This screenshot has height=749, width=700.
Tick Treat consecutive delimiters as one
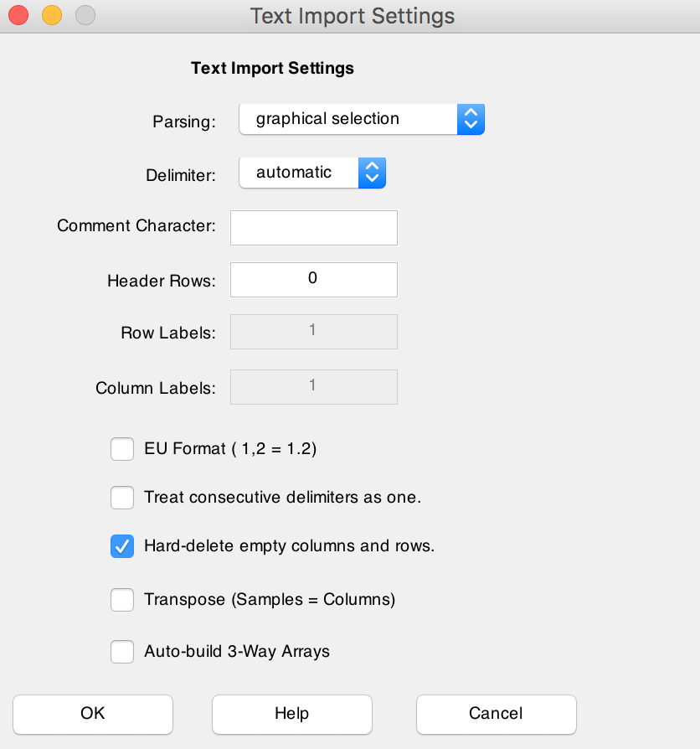122,498
